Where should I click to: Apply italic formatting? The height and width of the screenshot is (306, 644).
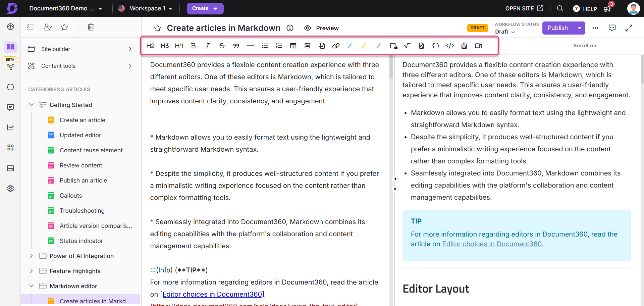point(208,46)
